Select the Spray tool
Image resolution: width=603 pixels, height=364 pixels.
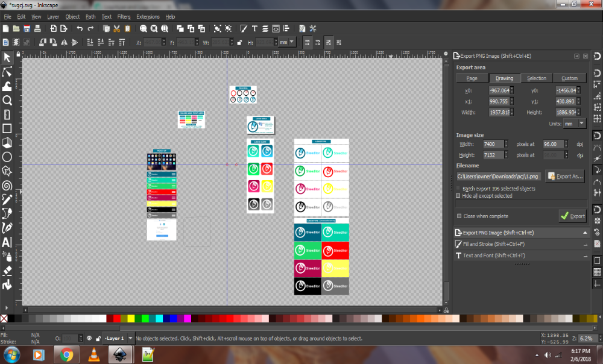point(7,256)
